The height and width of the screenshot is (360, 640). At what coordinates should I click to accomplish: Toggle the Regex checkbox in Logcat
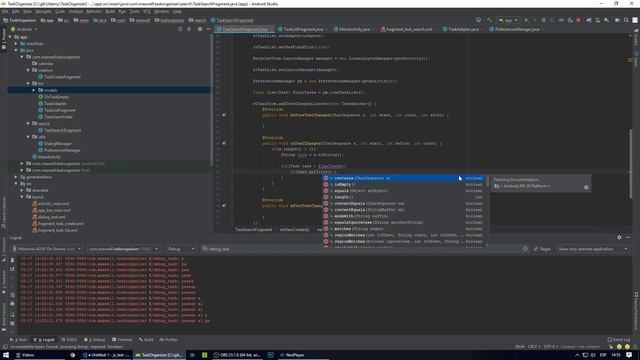point(536,249)
